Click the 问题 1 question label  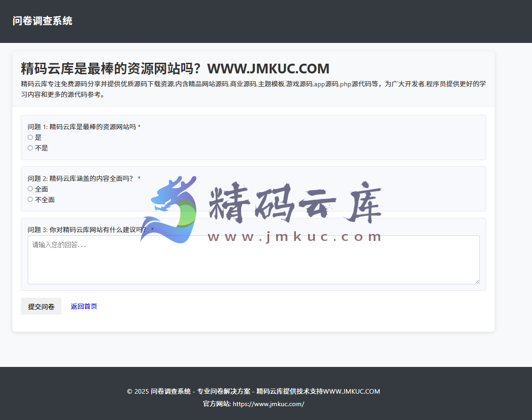click(84, 127)
